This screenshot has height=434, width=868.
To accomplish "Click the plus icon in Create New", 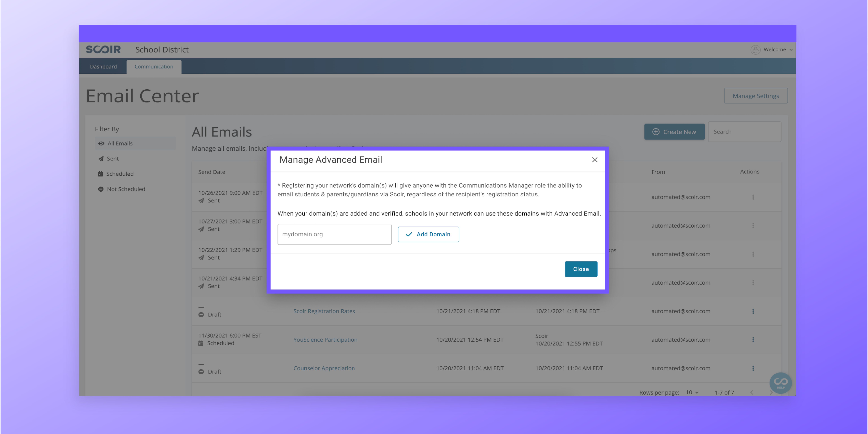I will (x=656, y=132).
